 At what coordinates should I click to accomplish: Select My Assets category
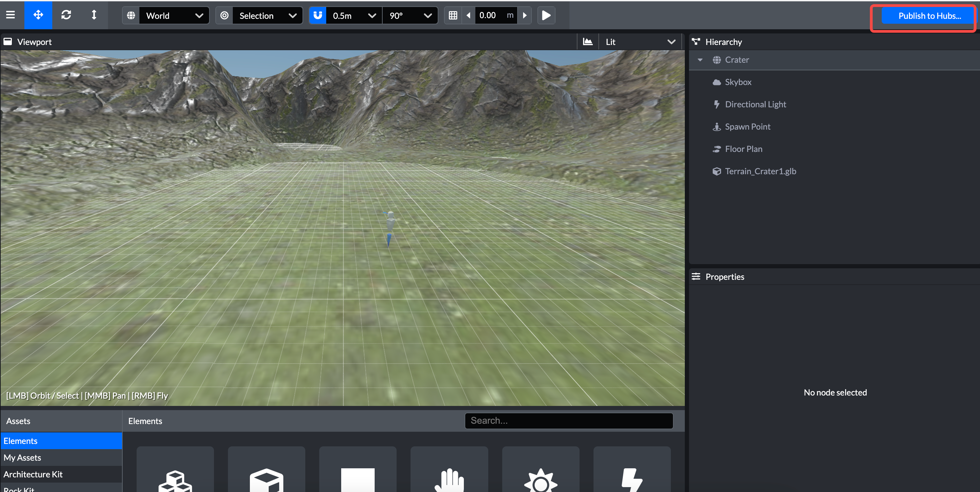(23, 458)
